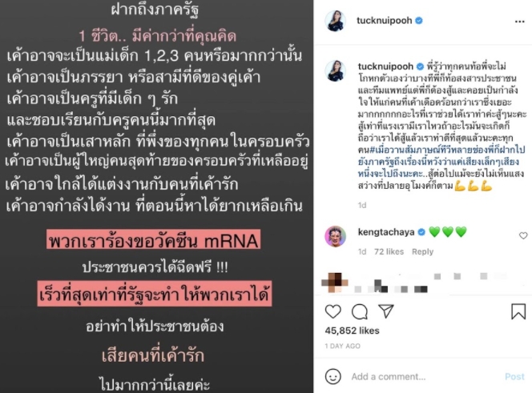
Task: View the 45,852 likes list
Action: pyautogui.click(x=352, y=331)
